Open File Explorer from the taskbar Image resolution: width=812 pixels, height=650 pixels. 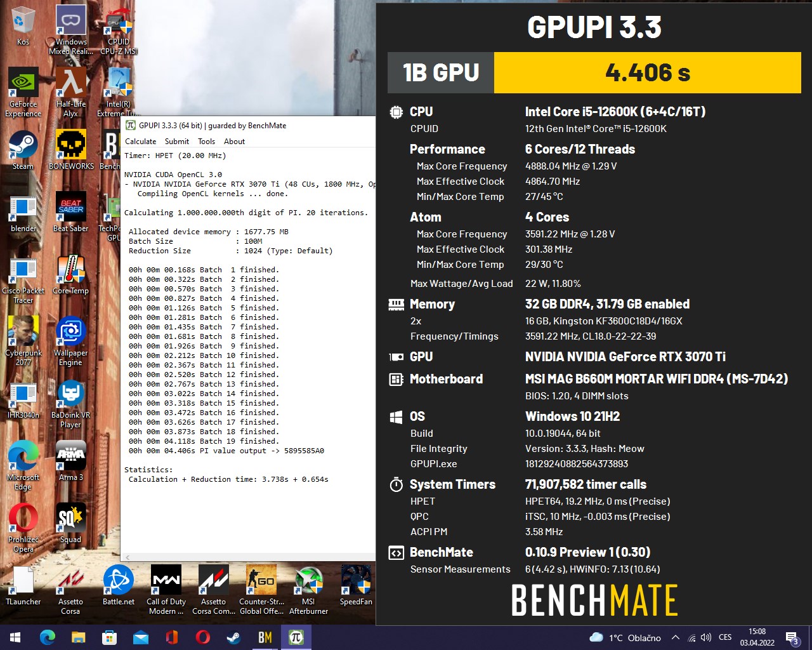pos(78,637)
